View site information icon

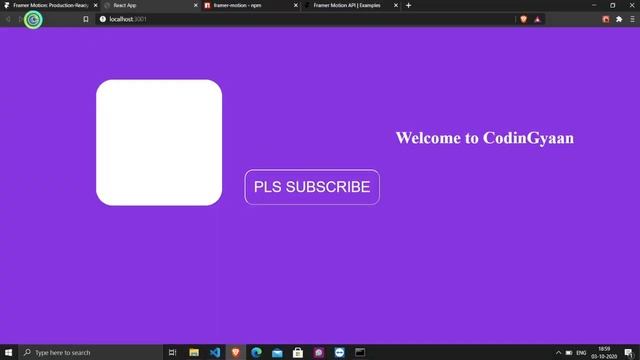103,19
